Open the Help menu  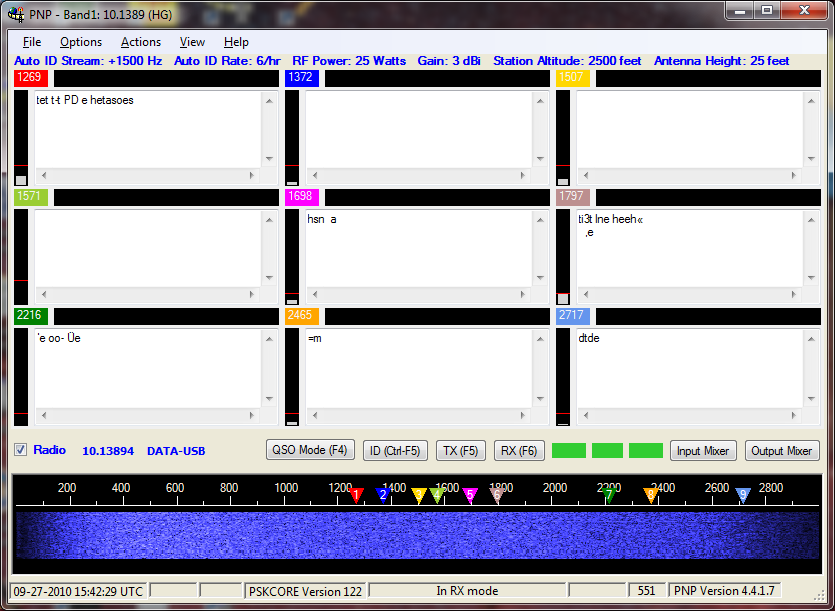coord(236,42)
